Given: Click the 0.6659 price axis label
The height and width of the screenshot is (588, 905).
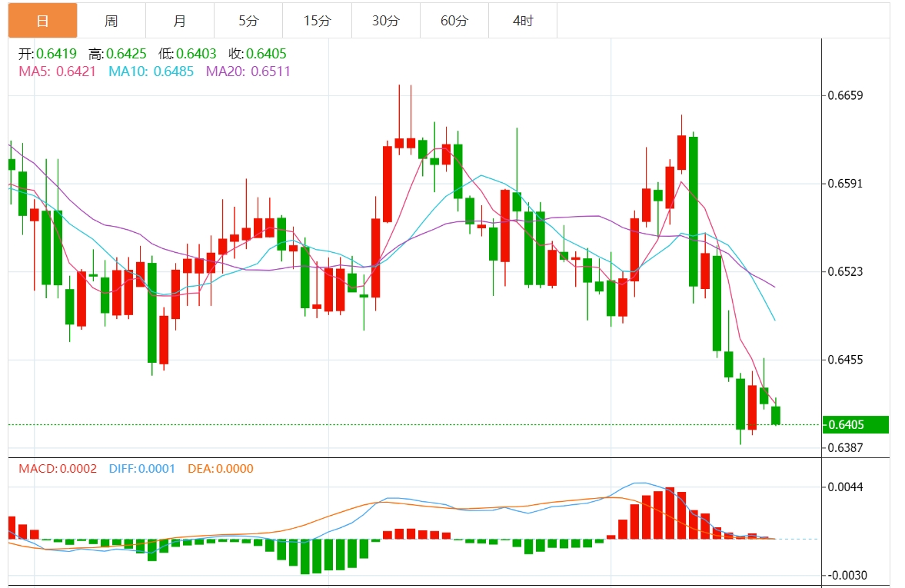Looking at the screenshot, I should point(846,95).
